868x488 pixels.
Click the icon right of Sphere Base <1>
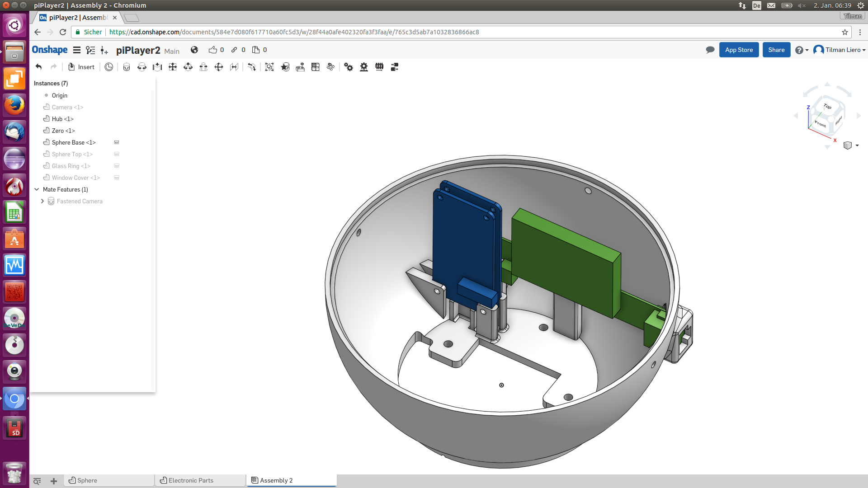click(x=117, y=142)
